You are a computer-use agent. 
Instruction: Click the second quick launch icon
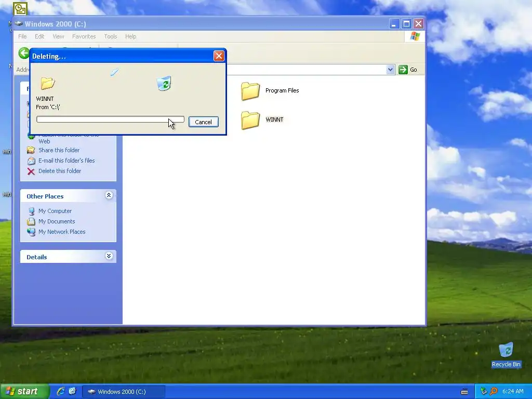point(72,392)
